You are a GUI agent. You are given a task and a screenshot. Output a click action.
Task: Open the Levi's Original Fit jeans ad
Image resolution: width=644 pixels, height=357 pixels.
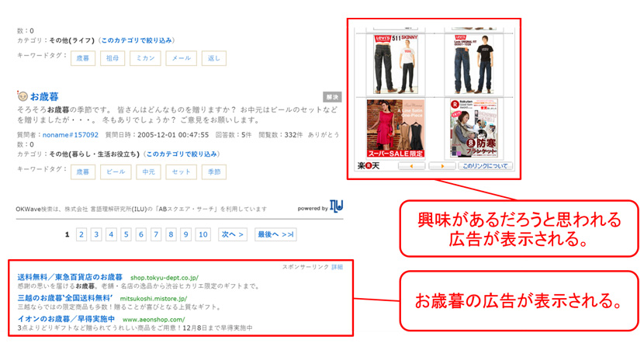click(x=473, y=64)
